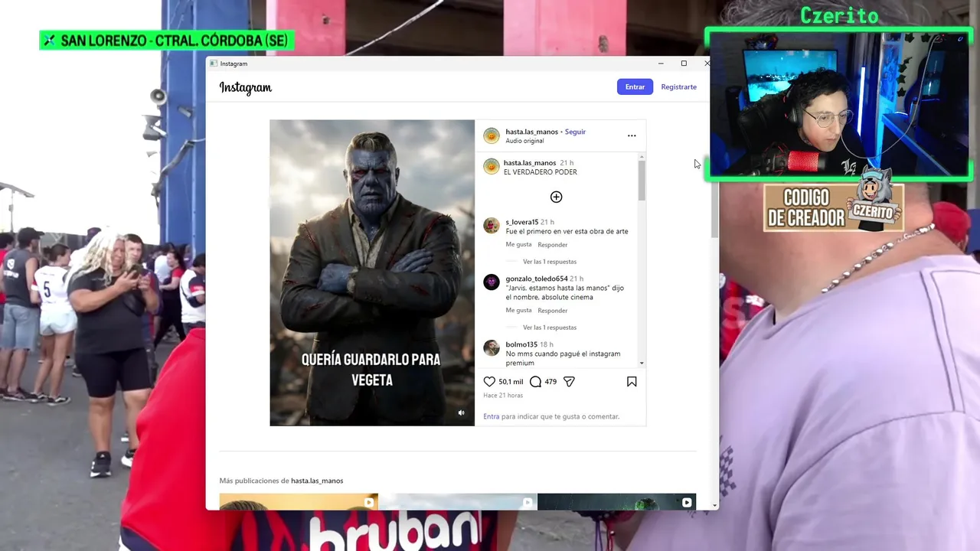Toggle video sound with the speaker icon
Image resolution: width=980 pixels, height=551 pixels.
461,413
